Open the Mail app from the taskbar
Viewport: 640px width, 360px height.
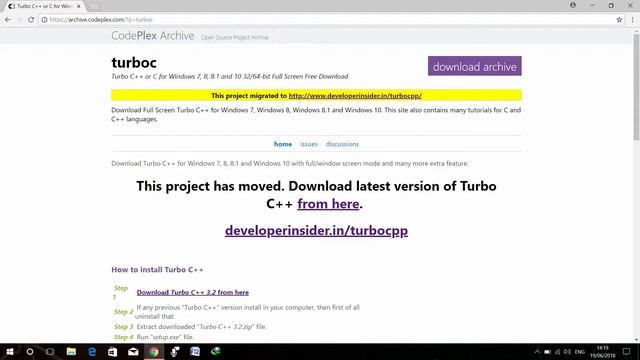tap(133, 351)
